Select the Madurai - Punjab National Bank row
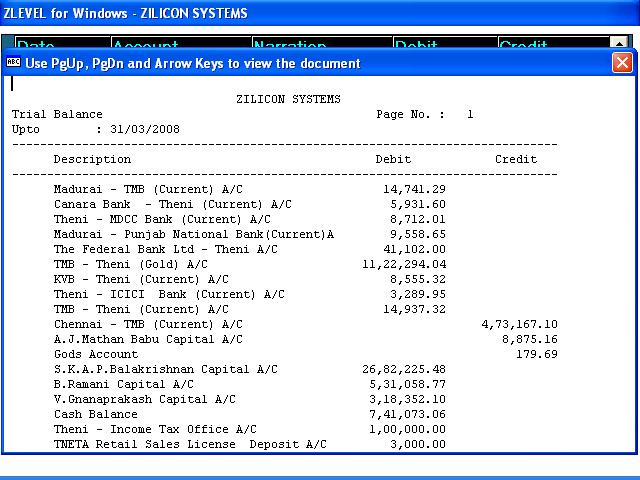 click(194, 234)
